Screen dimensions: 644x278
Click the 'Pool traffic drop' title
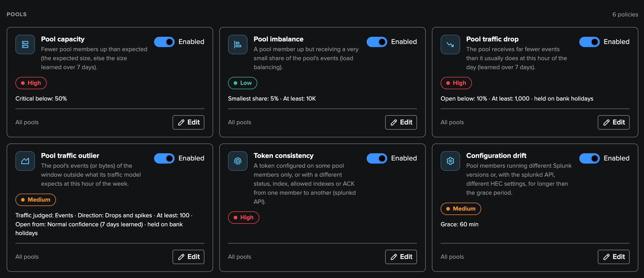493,39
